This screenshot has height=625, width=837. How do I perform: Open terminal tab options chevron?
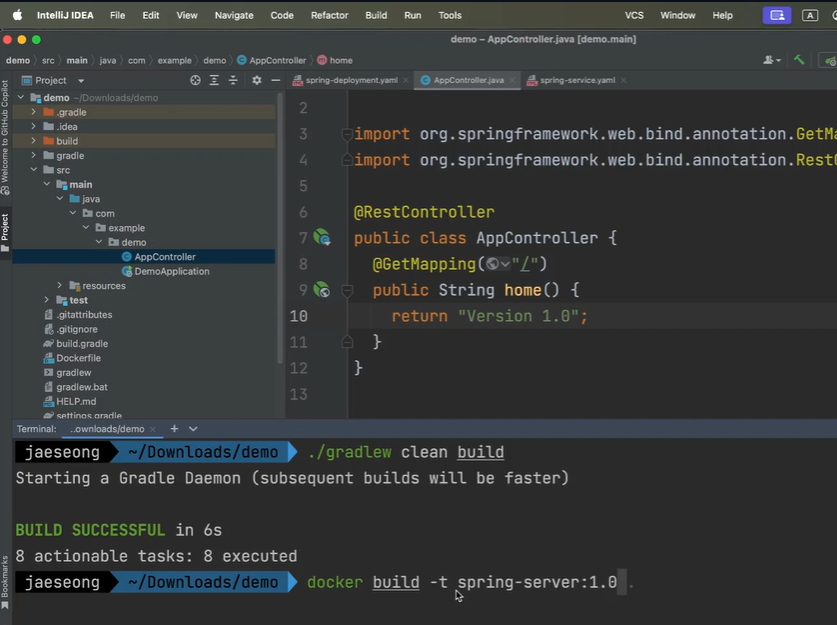click(x=193, y=429)
